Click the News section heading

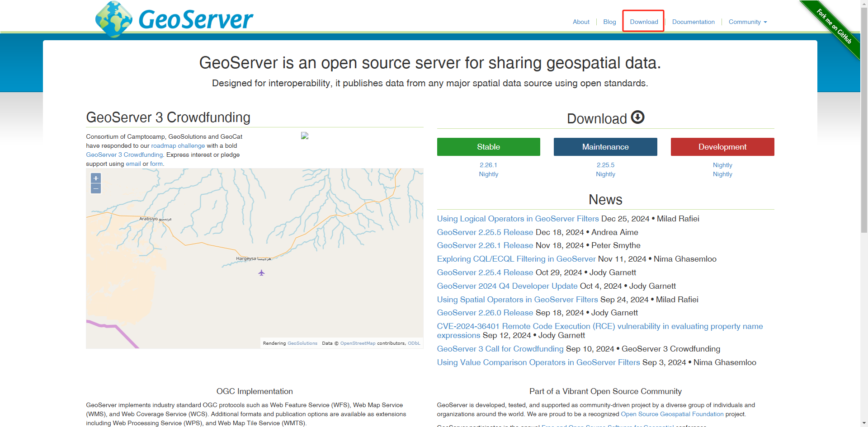(605, 200)
